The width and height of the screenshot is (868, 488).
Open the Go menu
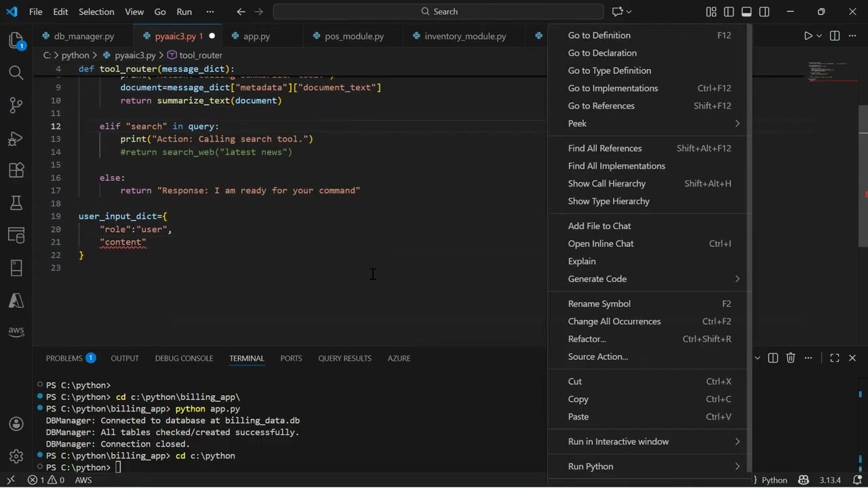pyautogui.click(x=160, y=12)
